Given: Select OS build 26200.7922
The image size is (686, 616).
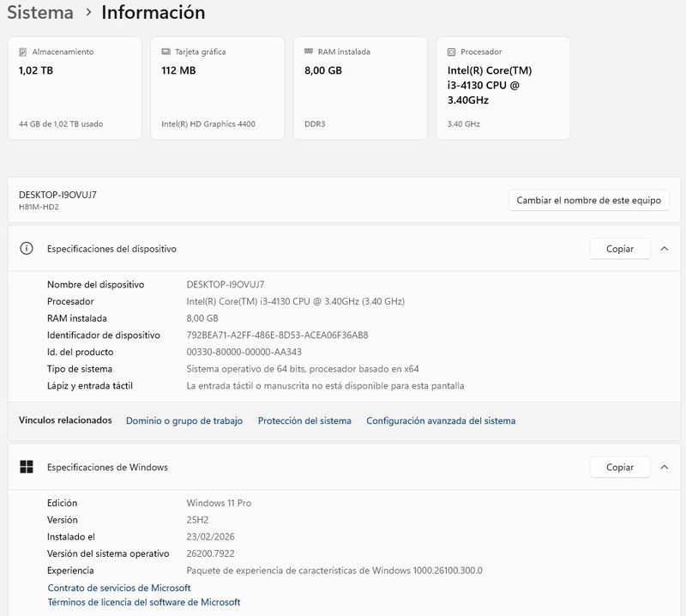Looking at the screenshot, I should tap(210, 553).
